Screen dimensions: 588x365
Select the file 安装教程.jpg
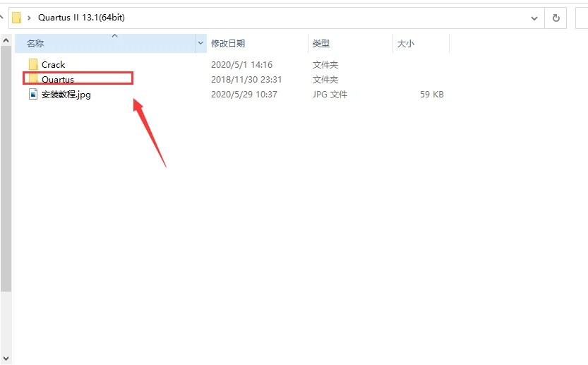coord(66,95)
